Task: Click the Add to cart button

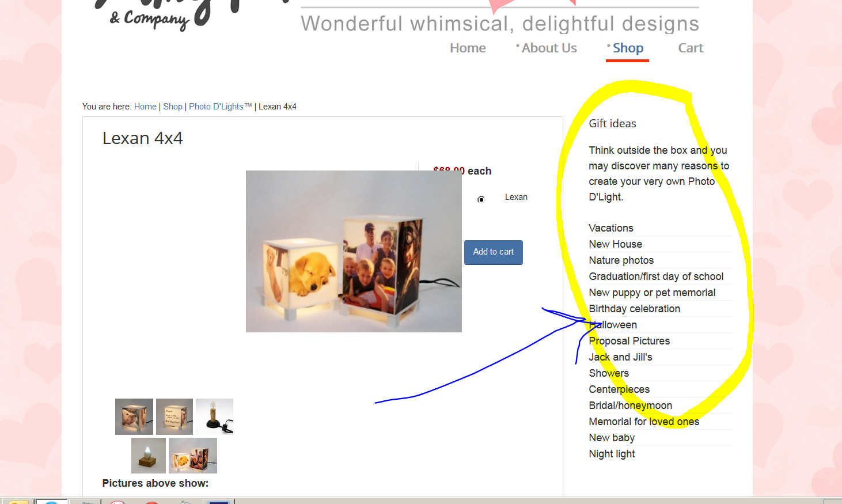Action: [x=494, y=252]
